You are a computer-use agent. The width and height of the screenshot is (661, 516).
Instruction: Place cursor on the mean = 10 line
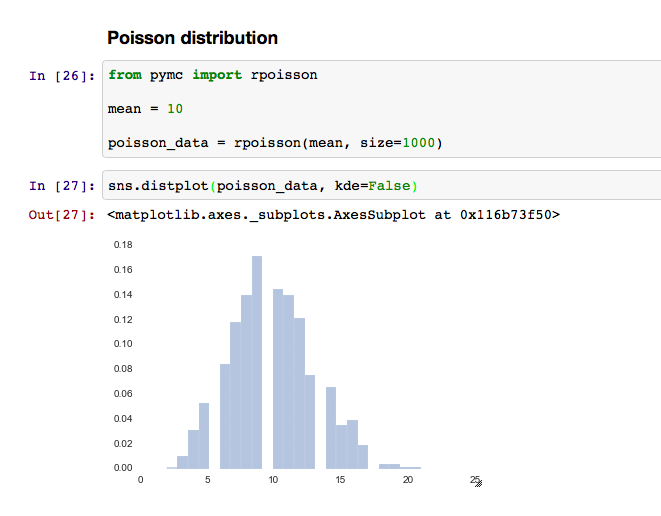145,109
